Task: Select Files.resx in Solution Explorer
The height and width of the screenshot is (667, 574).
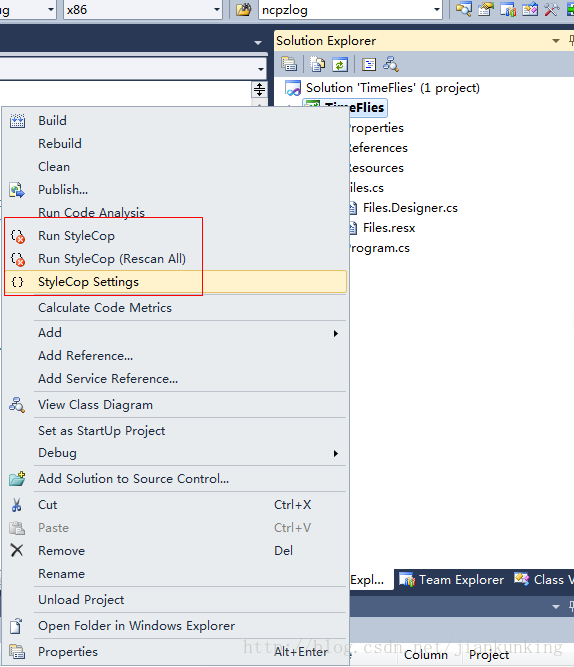Action: 389,228
